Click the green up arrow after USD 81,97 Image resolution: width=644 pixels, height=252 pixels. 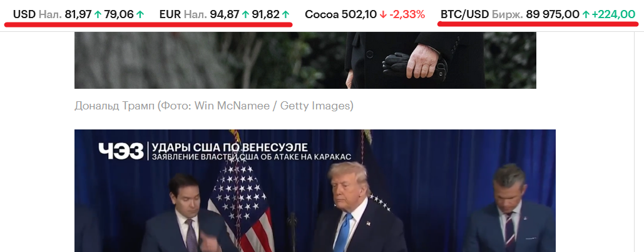(x=98, y=15)
